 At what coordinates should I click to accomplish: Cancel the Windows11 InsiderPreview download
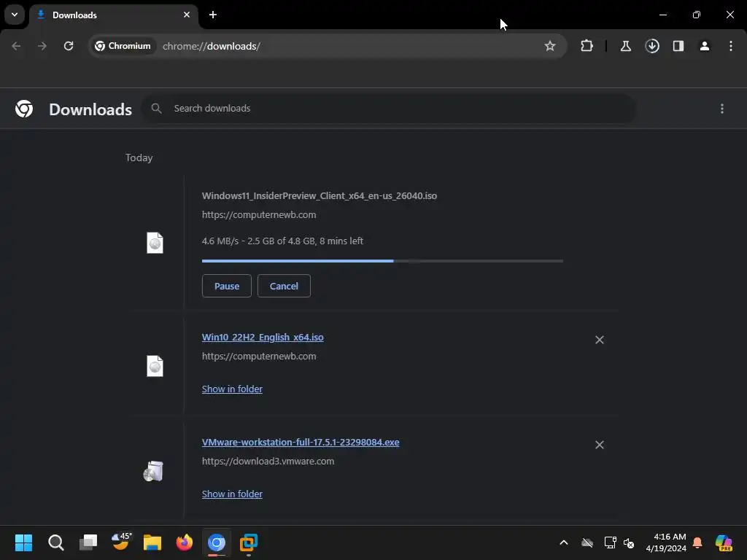(284, 286)
